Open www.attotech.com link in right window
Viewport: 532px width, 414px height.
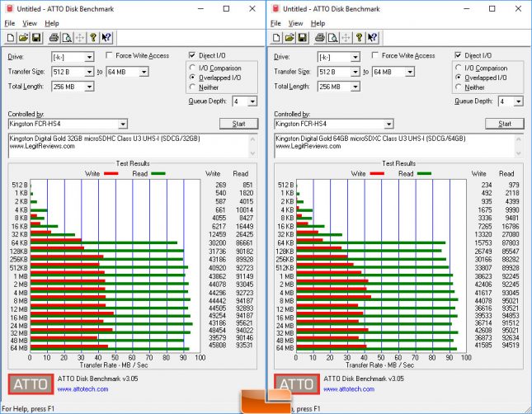(349, 389)
